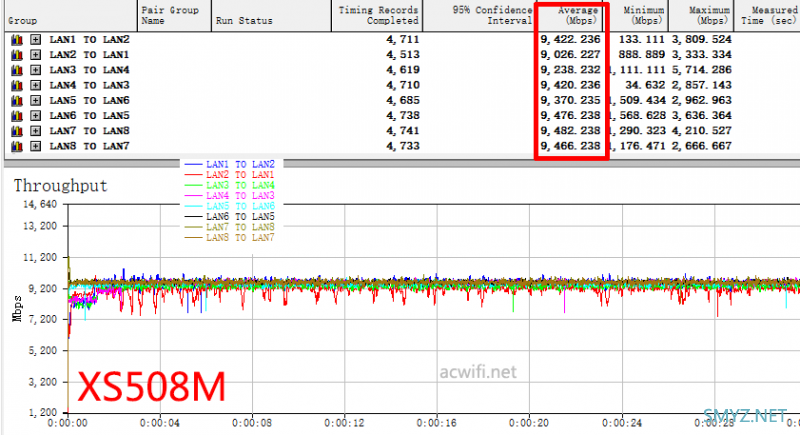Click timing records value 4,619
The height and width of the screenshot is (435, 800).
pyautogui.click(x=403, y=70)
